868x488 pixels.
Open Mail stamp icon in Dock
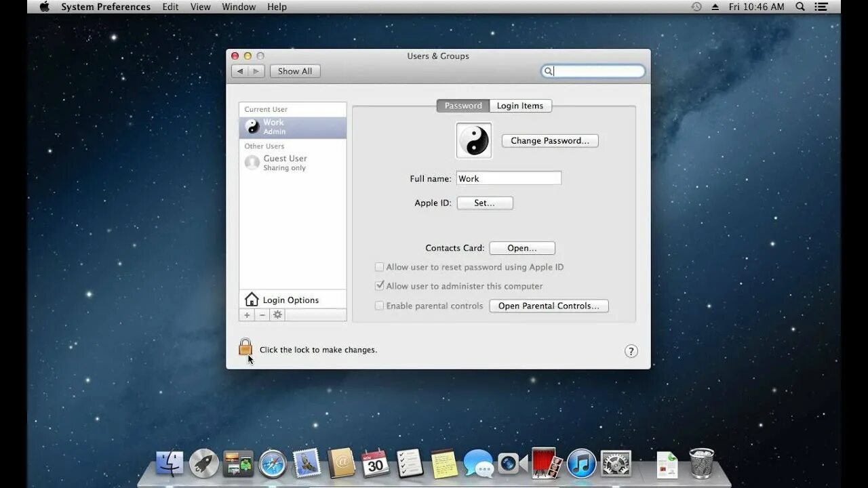click(x=307, y=464)
